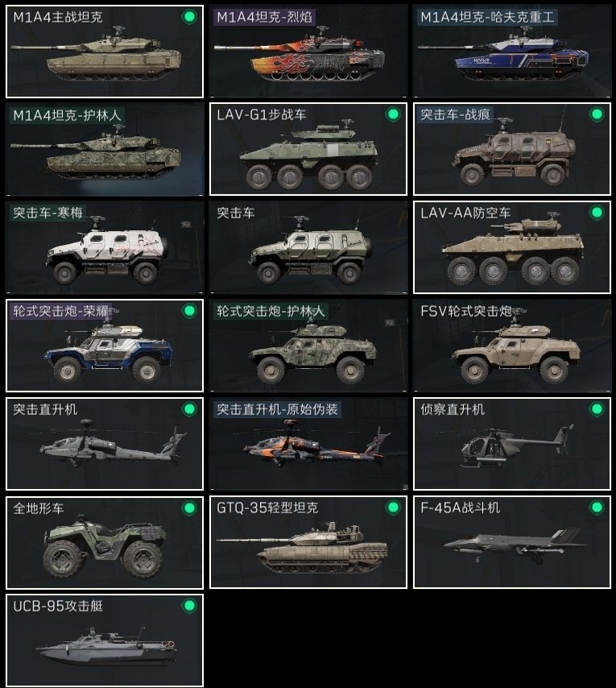Pick the FSV轮式突击炮 vehicle

[x=511, y=346]
